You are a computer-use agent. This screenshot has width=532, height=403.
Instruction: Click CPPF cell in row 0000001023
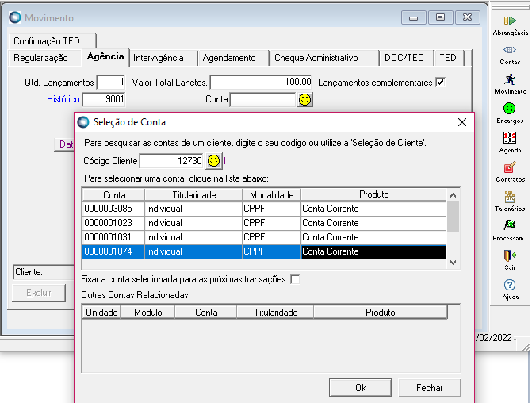coord(271,223)
